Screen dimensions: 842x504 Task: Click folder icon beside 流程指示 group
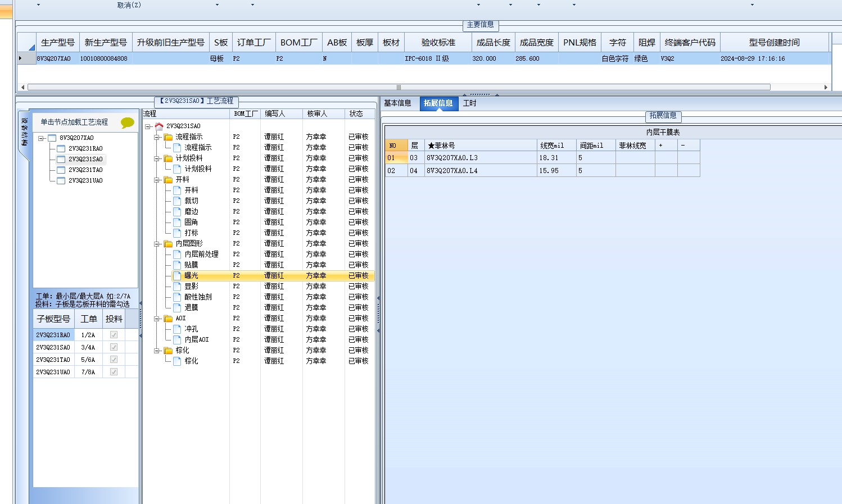pyautogui.click(x=168, y=137)
